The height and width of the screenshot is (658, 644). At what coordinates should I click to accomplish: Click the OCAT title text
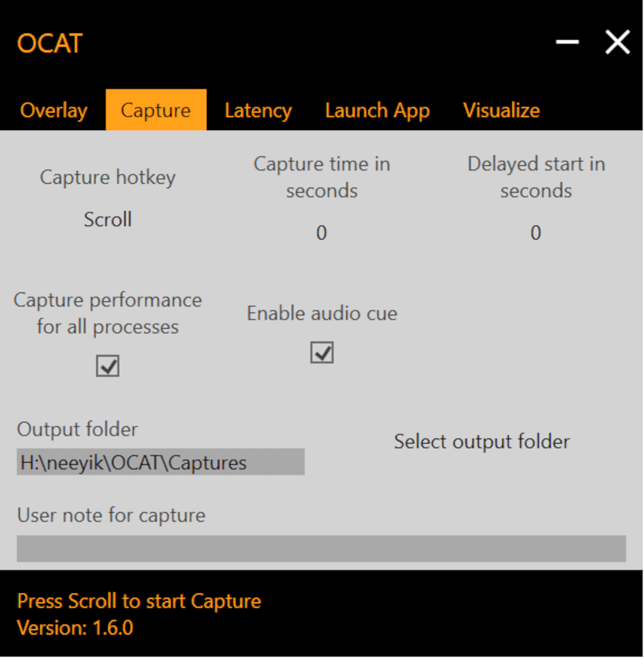tap(49, 44)
